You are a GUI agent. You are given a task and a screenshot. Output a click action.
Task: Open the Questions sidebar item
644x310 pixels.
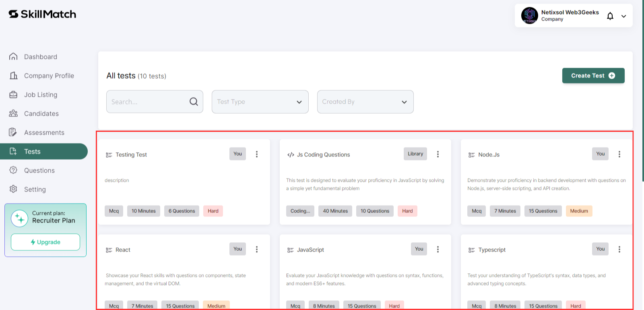pos(40,171)
